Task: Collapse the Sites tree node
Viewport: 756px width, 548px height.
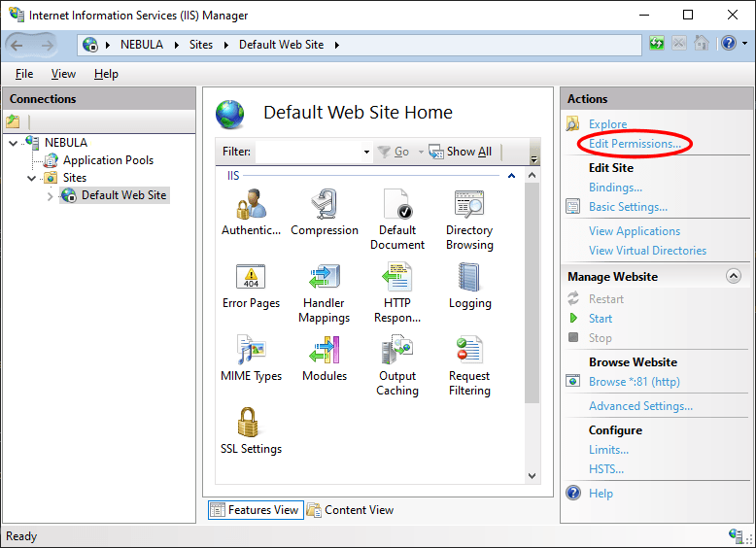Action: [x=32, y=179]
